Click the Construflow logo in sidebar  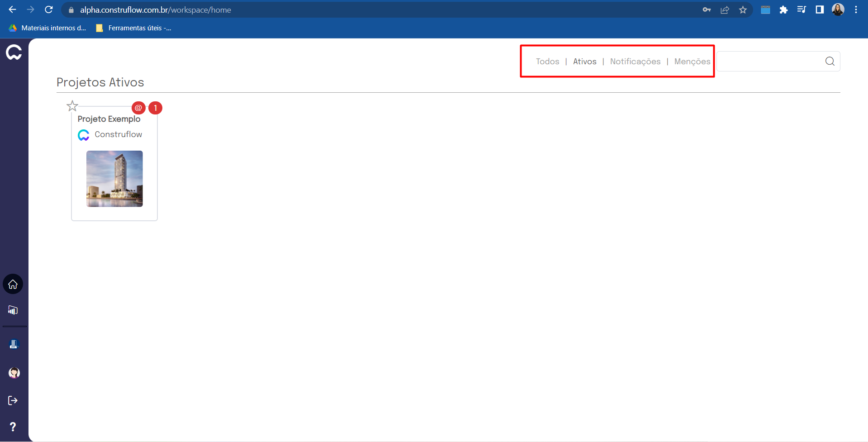[x=14, y=52]
